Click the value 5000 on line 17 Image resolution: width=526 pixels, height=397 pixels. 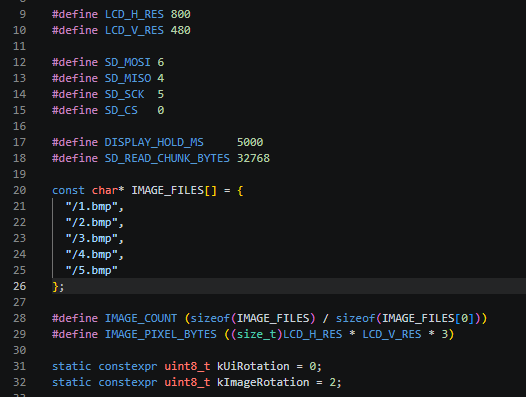(250, 142)
